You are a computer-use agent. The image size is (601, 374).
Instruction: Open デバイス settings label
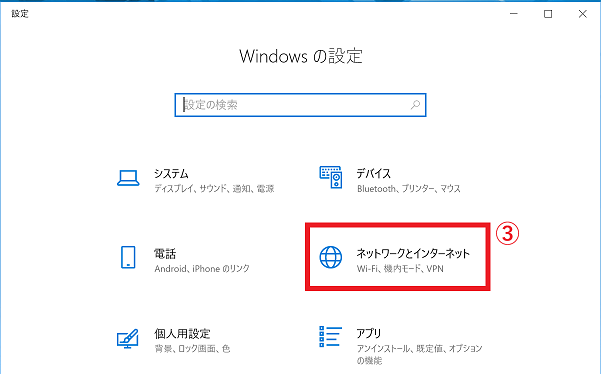click(374, 174)
